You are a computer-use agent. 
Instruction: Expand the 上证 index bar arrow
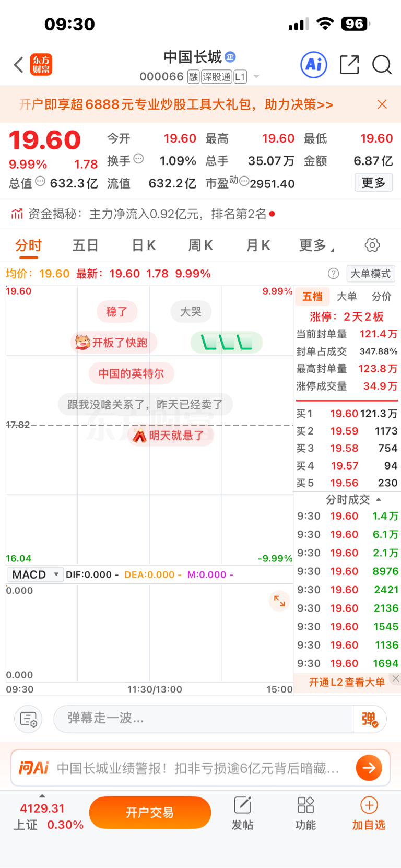point(42,796)
